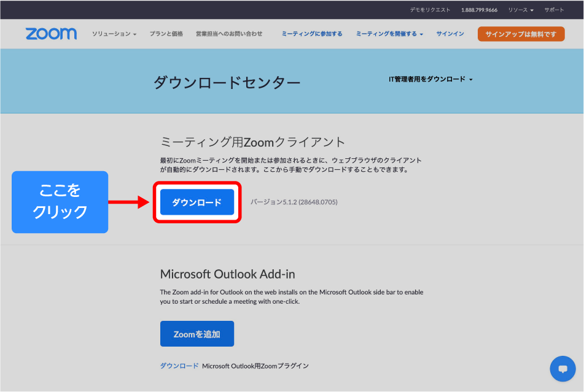The height and width of the screenshot is (392, 584).
Task: Click text Microsoft Outlook用Zoomプラグイン
Action: click(255, 366)
